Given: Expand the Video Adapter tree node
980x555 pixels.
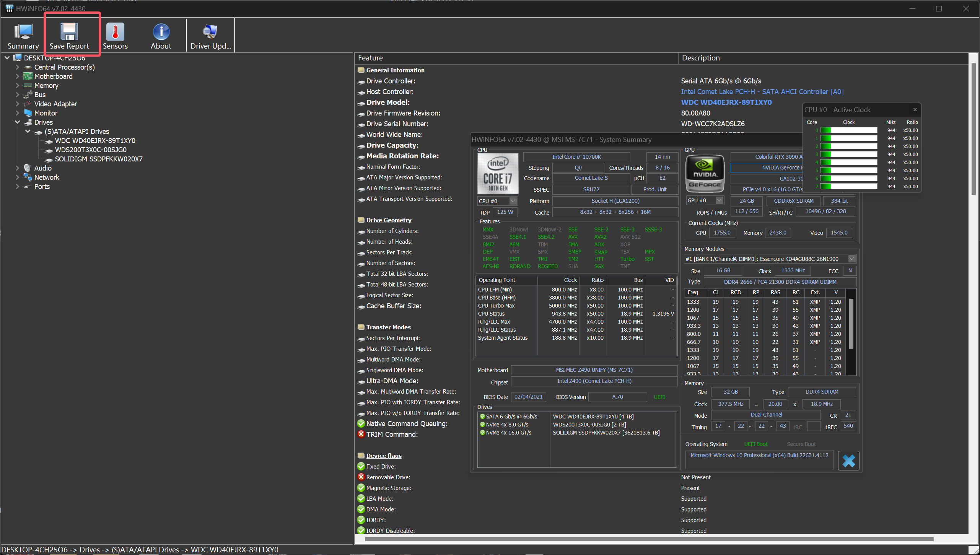Looking at the screenshot, I should pyautogui.click(x=17, y=104).
